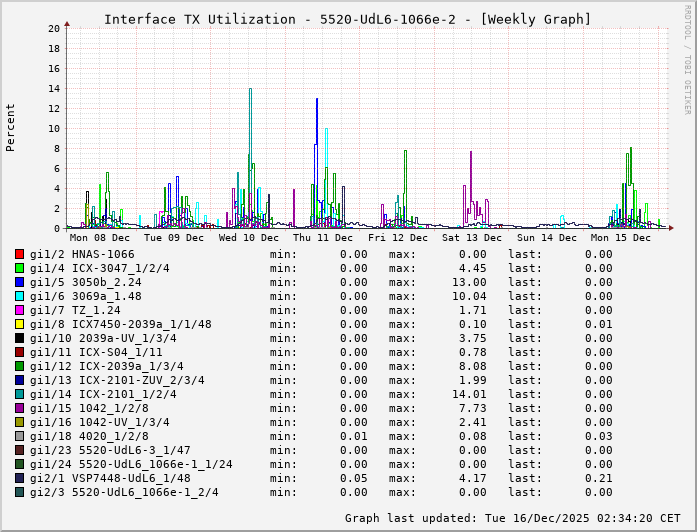This screenshot has height=532, width=697.
Task: Click the Graph last updated timestamp
Action: 513,518
